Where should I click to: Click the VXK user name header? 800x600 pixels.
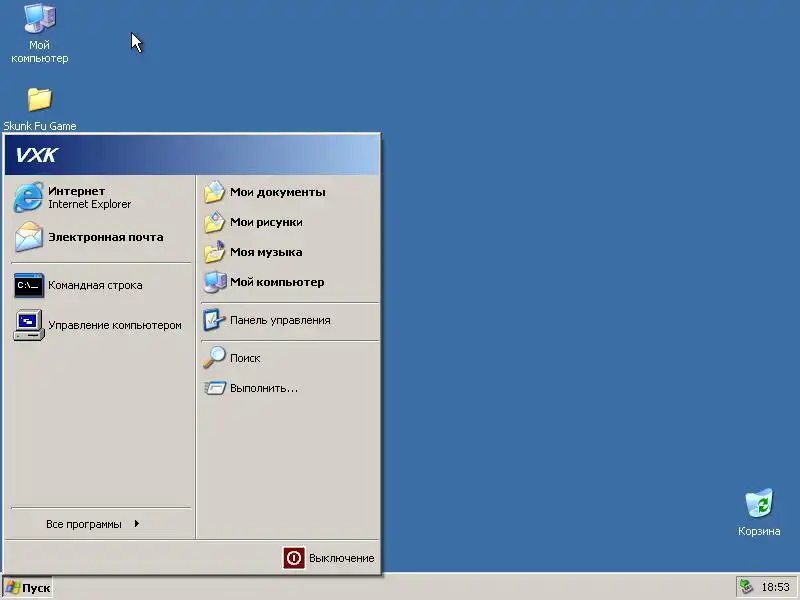[x=36, y=155]
